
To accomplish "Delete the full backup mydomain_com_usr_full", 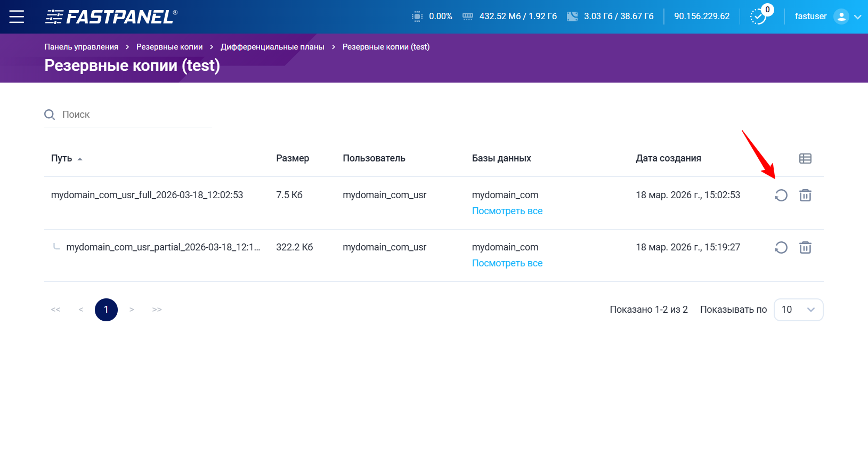I will pos(805,196).
